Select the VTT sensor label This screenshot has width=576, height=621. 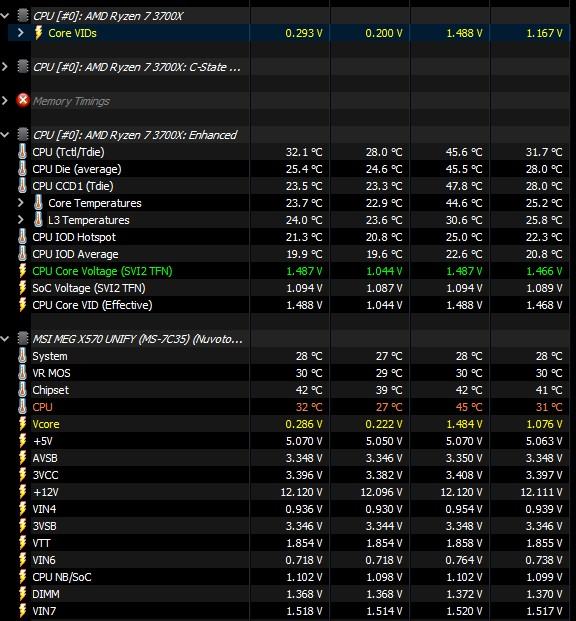click(41, 543)
